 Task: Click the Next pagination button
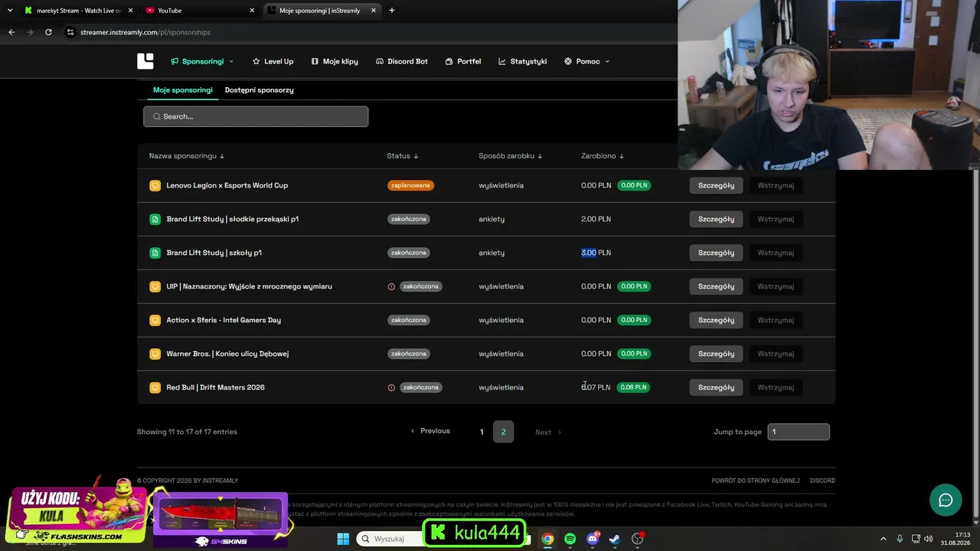tap(548, 432)
